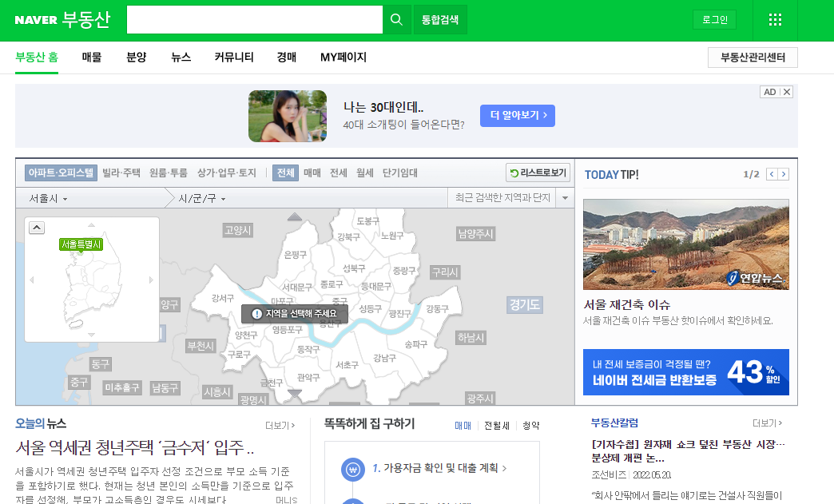Pan the main map downward arrow
Screen dimensions: 834x504
pyautogui.click(x=295, y=394)
